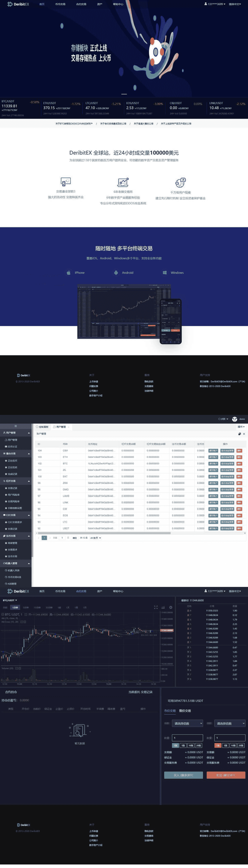Open 币币交易 in the homepage top navigation
Screen dimensions: 248x868
[60, 4]
